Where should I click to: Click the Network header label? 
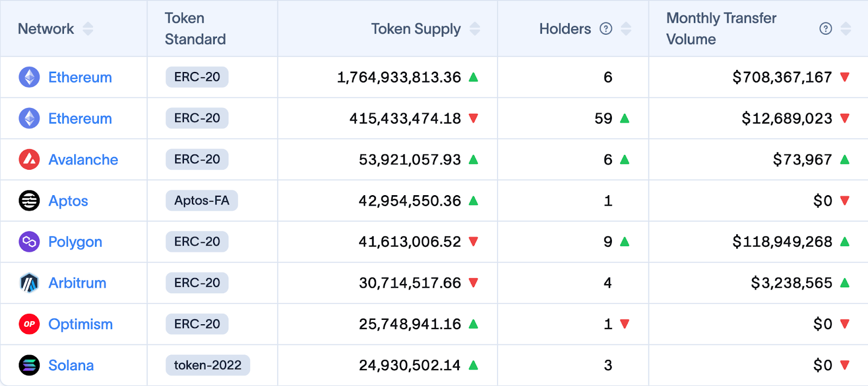[46, 29]
